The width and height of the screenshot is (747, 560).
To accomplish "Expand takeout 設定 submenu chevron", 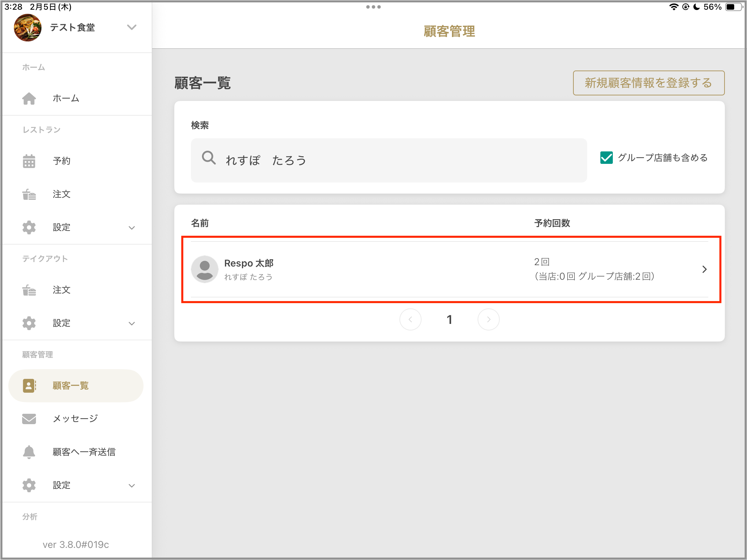I will pyautogui.click(x=132, y=323).
